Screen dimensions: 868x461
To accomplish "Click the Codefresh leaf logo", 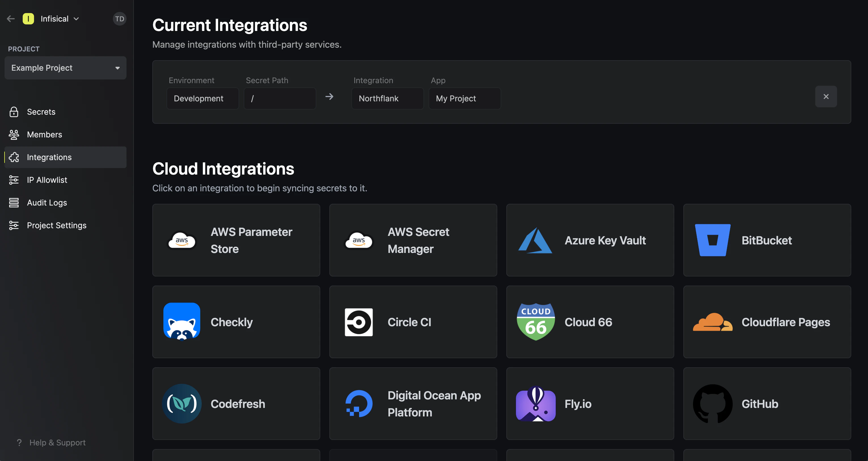I will [x=182, y=404].
